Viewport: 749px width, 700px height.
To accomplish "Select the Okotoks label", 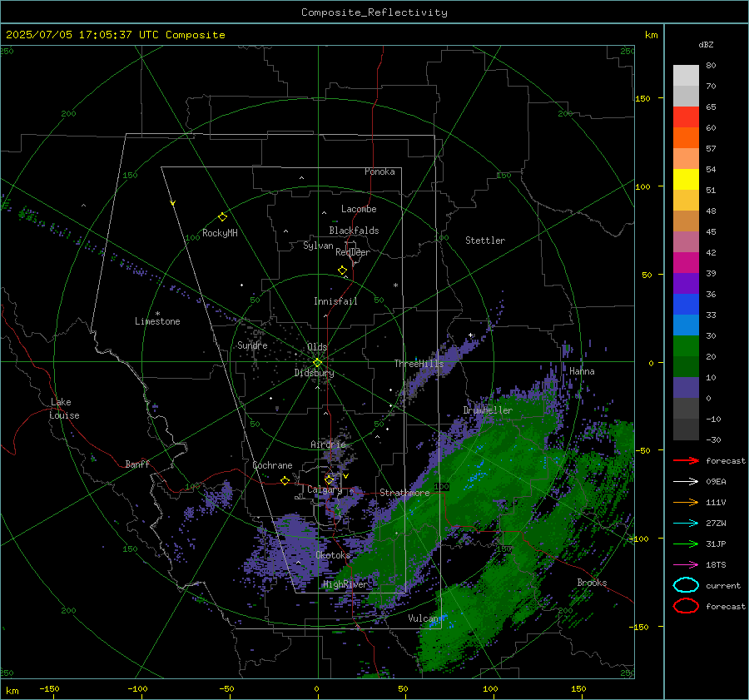I will pos(333,555).
